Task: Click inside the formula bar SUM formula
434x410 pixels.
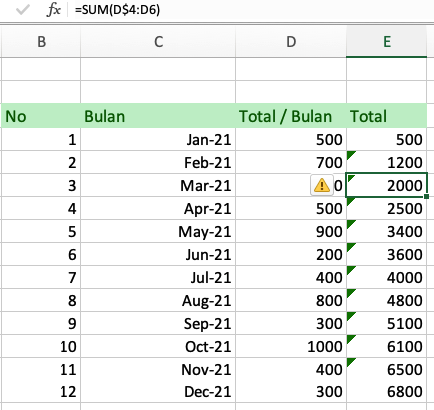Action: click(117, 10)
